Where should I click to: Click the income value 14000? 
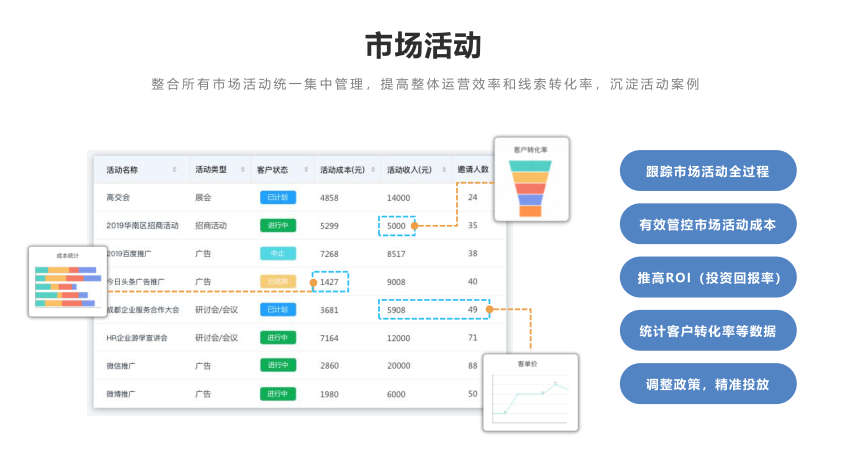click(399, 198)
